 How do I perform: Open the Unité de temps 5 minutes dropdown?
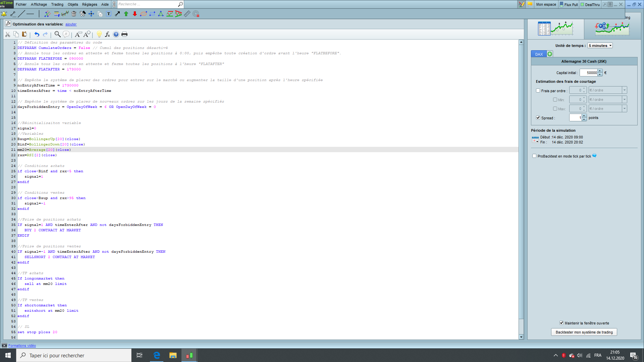(x=600, y=46)
